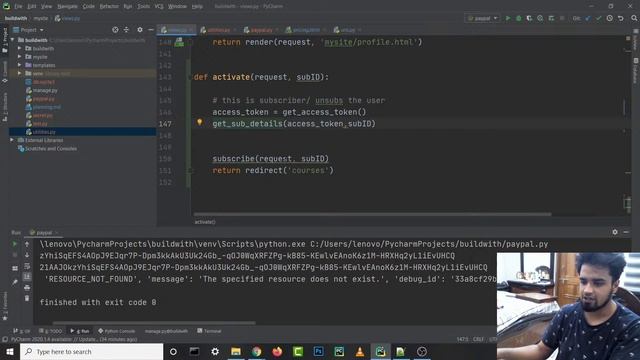Screen dimensions: 640x360
Task: Click the down arrow in Run panel
Action: pos(27,255)
